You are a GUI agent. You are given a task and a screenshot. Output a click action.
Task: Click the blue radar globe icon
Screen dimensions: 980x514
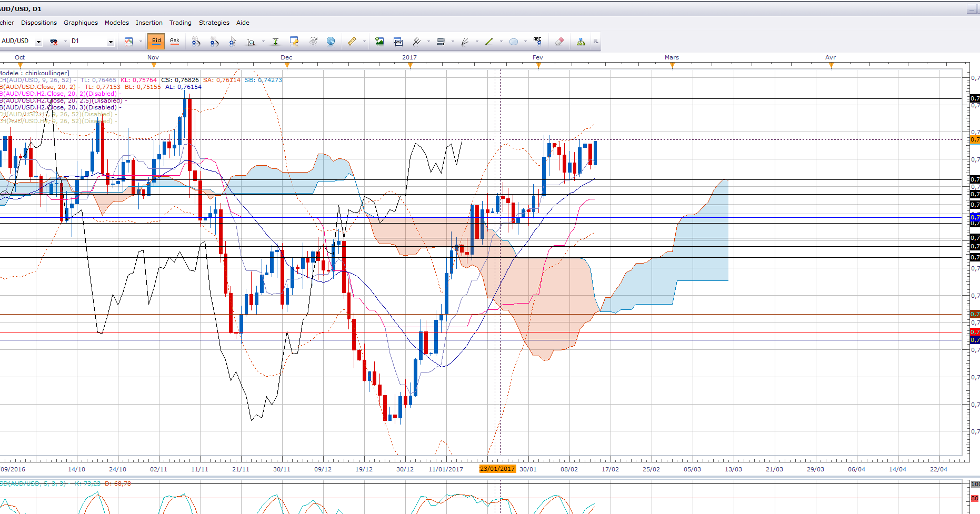click(331, 41)
